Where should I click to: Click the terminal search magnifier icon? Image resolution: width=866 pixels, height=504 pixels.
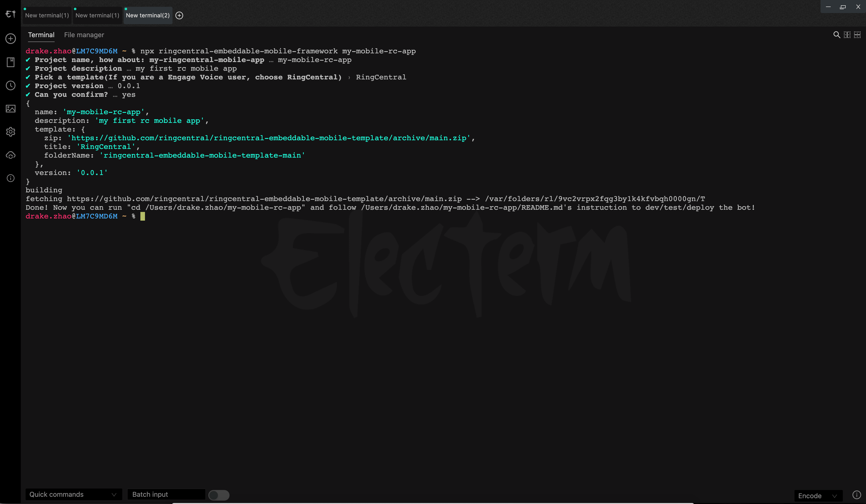837,35
